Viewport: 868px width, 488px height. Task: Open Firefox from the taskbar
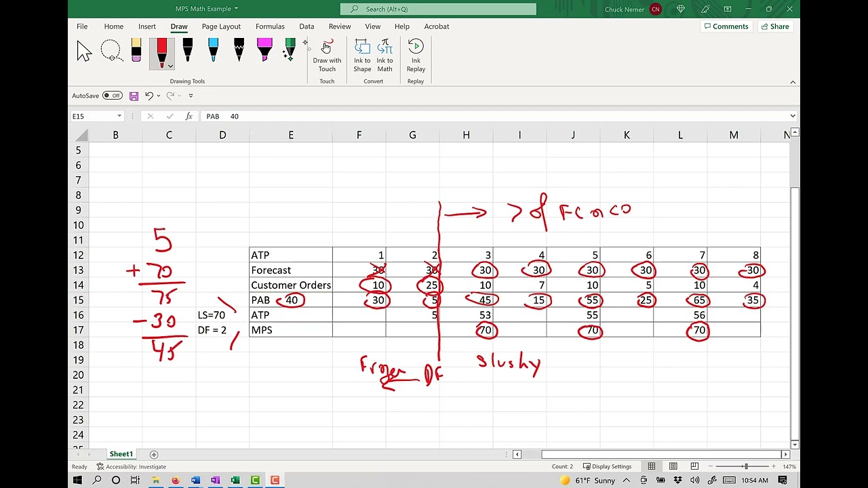[176, 480]
